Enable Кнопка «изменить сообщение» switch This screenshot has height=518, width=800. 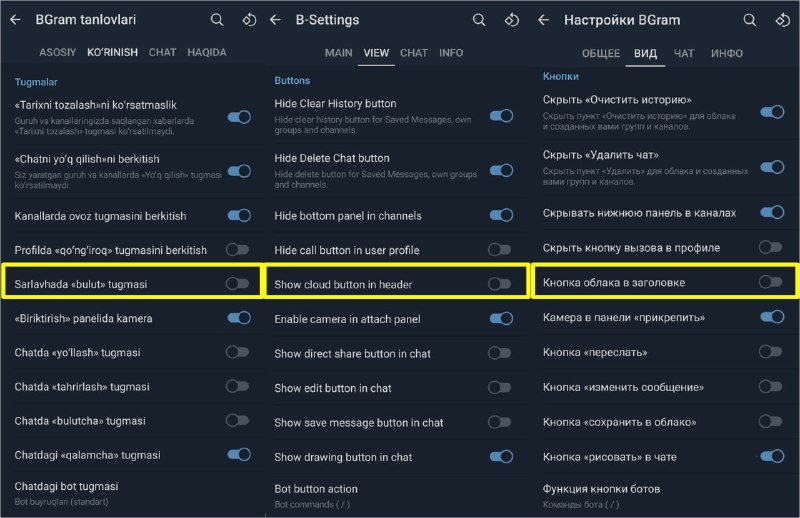pyautogui.click(x=770, y=386)
